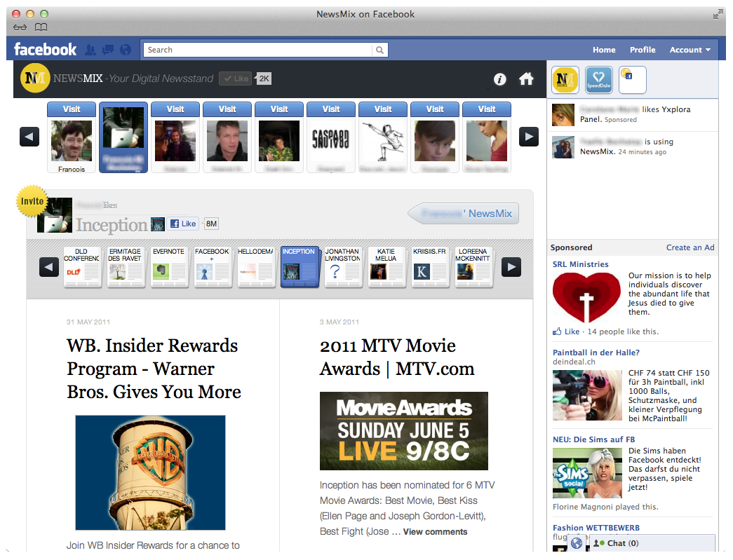
Task: Open the Hellodemain magazine
Action: [256, 267]
